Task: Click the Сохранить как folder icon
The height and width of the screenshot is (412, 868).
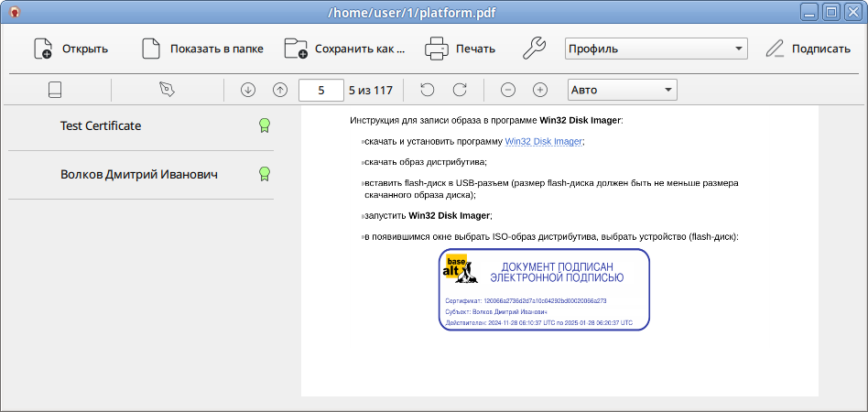Action: click(x=296, y=49)
